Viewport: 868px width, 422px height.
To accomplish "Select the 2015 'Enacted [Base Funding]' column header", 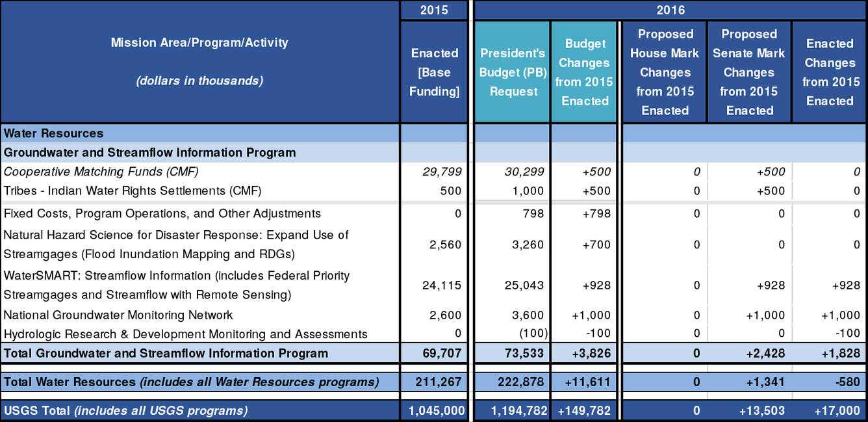I will (x=434, y=72).
